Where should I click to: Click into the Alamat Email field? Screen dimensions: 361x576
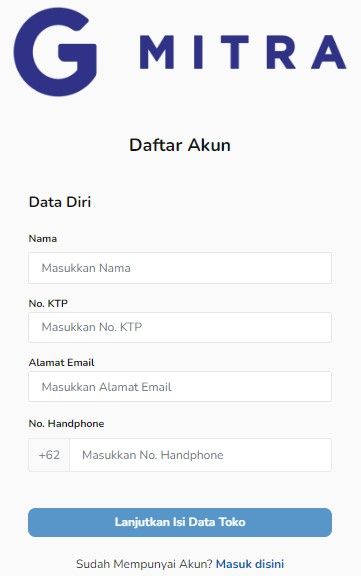point(180,386)
